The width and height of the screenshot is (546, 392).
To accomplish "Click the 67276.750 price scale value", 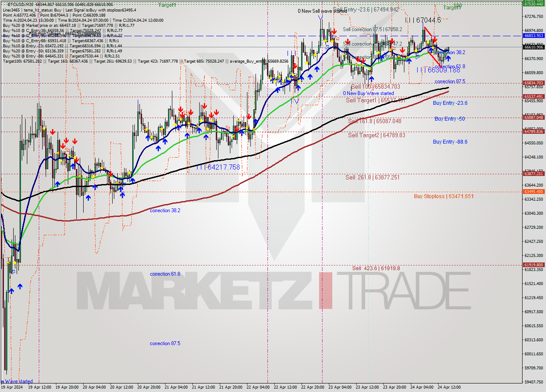I will [x=534, y=16].
